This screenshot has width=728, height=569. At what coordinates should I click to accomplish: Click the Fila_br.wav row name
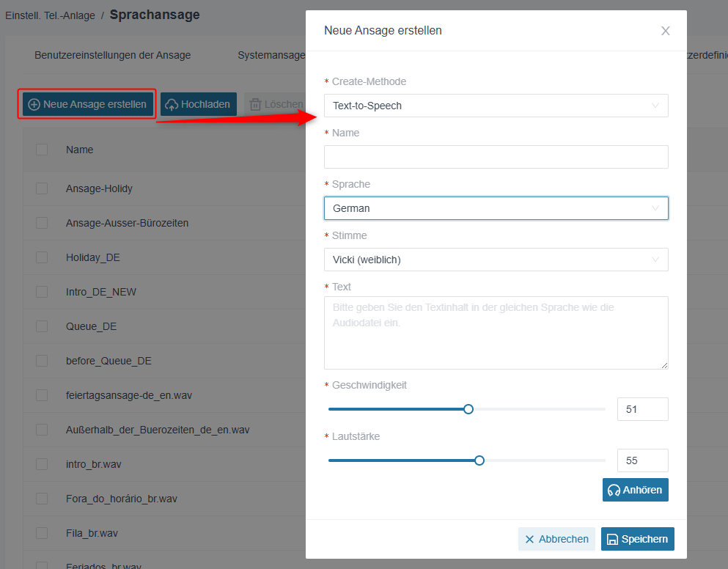[x=92, y=533]
